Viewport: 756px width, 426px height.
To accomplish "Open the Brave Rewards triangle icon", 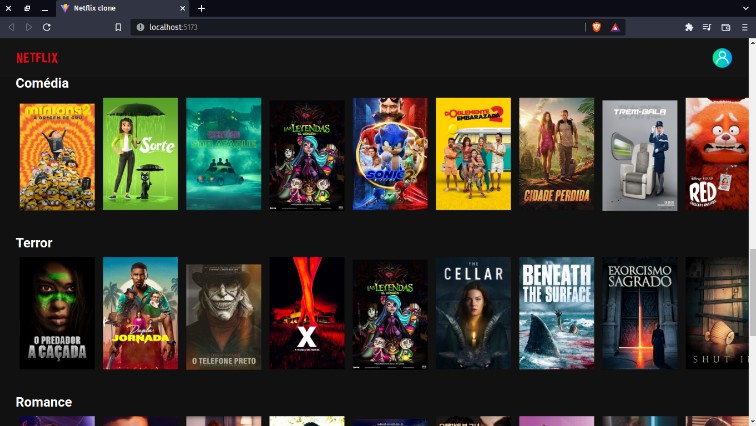I will coord(615,27).
